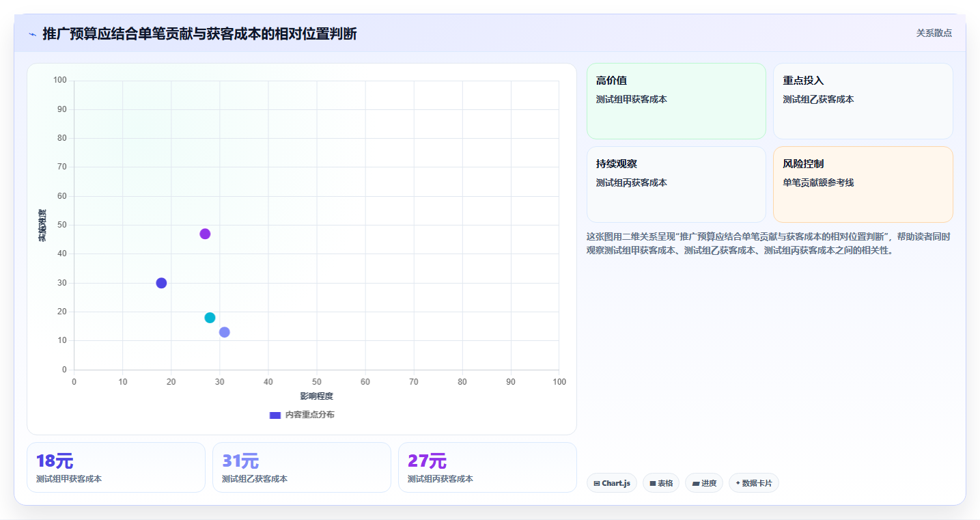
Task: Click the chart description paragraph
Action: tap(769, 243)
